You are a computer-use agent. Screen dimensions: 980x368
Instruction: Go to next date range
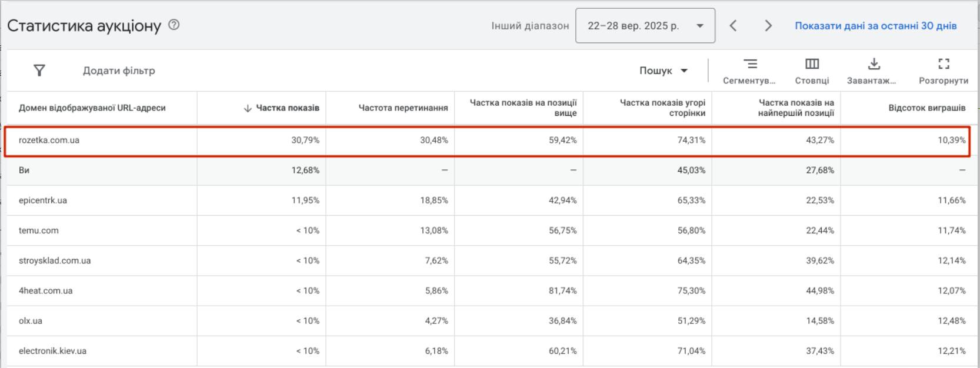point(768,25)
